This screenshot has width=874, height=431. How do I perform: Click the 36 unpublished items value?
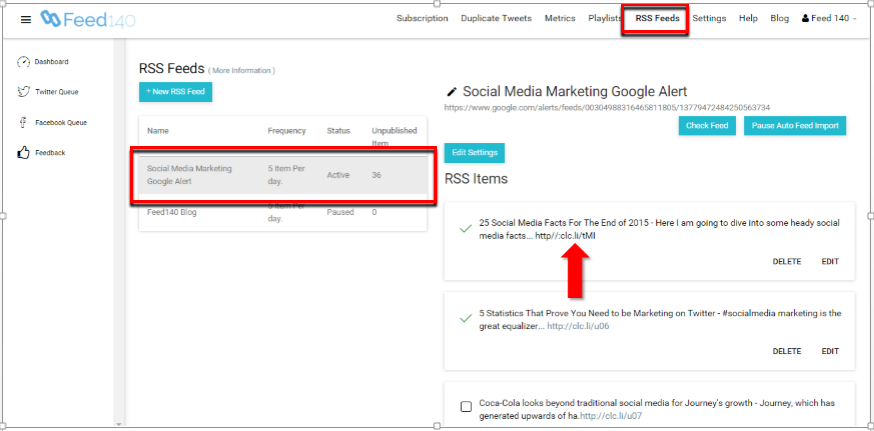(x=376, y=175)
